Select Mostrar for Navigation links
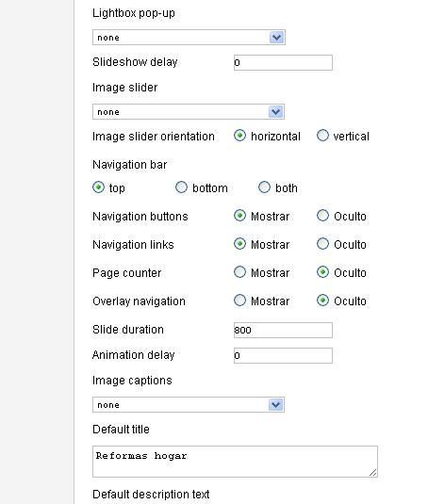Viewport: 428px width, 504px height. pyautogui.click(x=239, y=244)
